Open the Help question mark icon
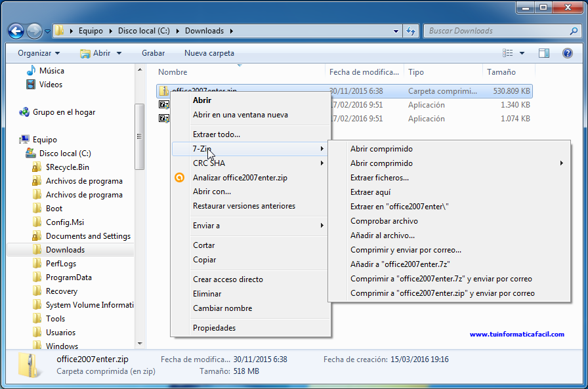 (x=568, y=53)
